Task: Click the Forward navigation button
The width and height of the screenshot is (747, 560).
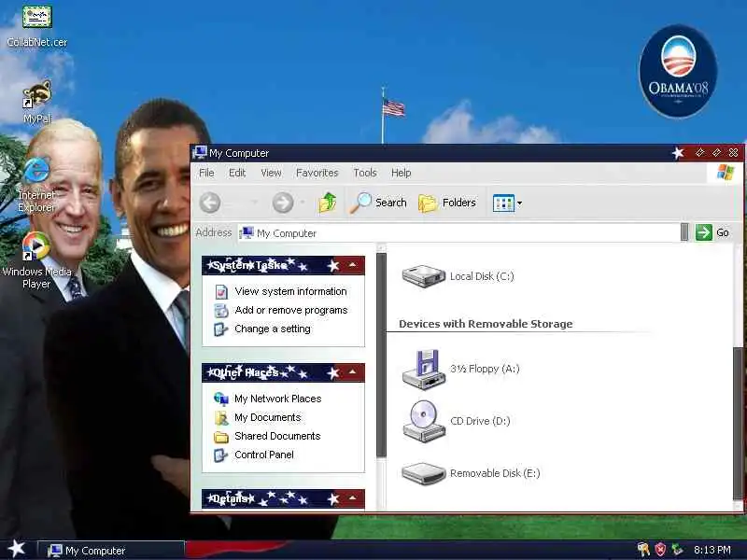Action: click(x=283, y=203)
